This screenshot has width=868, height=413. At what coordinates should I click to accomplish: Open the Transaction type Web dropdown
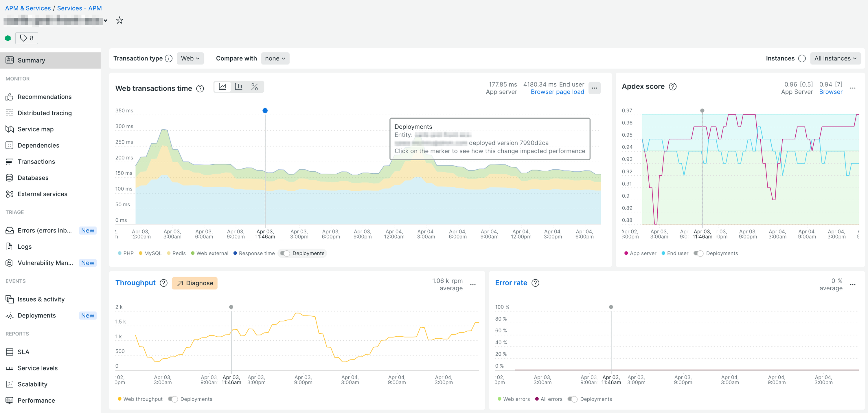point(190,59)
